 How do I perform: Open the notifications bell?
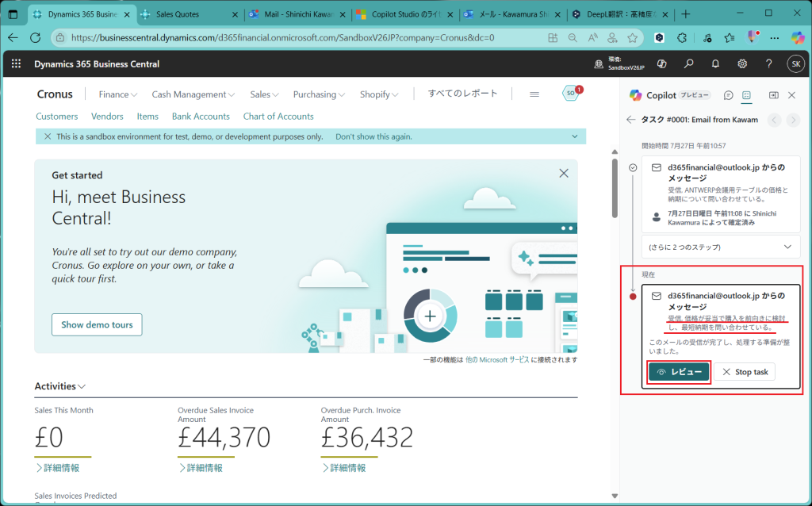point(715,63)
